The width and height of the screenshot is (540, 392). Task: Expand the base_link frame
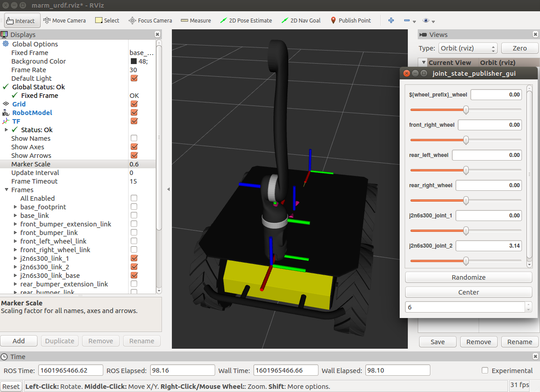click(15, 216)
